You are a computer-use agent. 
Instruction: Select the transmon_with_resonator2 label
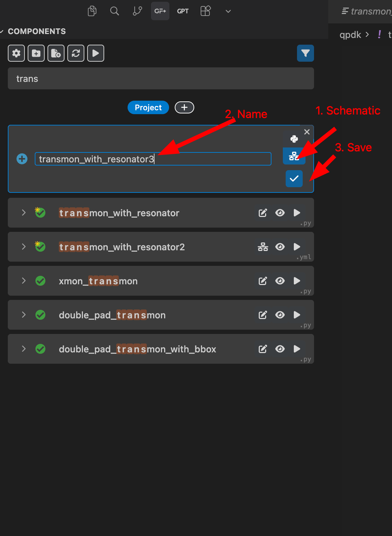[x=122, y=247]
